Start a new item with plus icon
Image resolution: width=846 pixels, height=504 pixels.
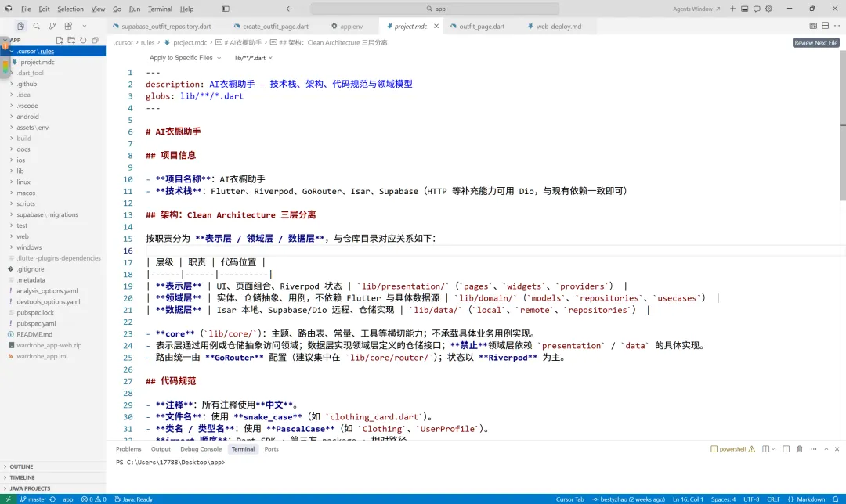732,9
